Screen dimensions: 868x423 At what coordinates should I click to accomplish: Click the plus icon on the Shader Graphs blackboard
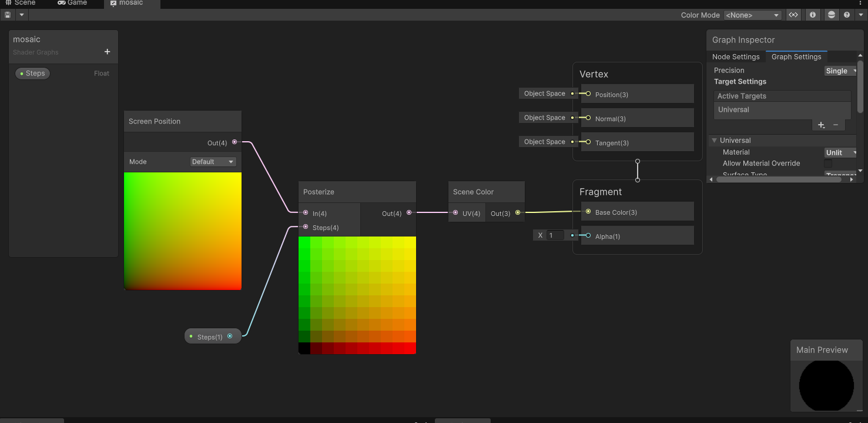108,52
